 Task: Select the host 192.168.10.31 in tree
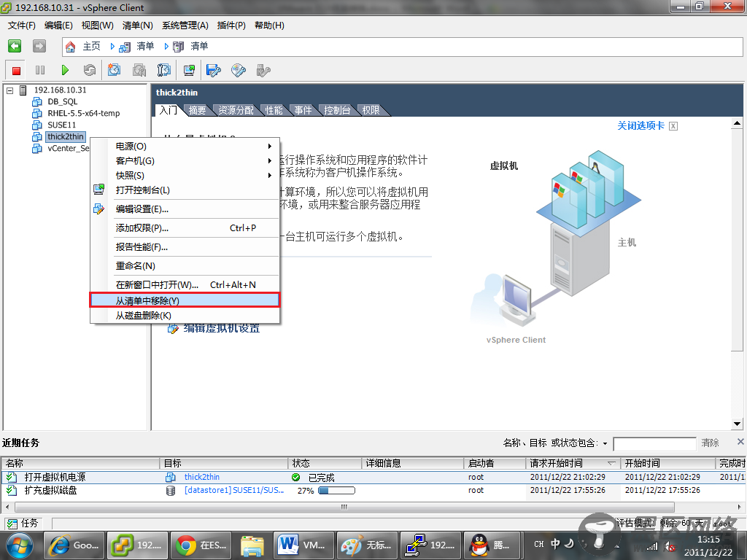tap(60, 90)
